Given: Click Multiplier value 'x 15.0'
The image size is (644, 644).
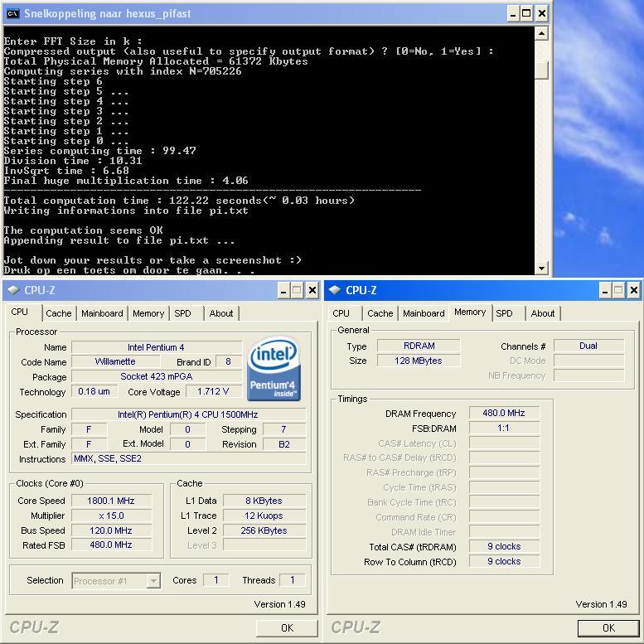Looking at the screenshot, I should click(111, 516).
